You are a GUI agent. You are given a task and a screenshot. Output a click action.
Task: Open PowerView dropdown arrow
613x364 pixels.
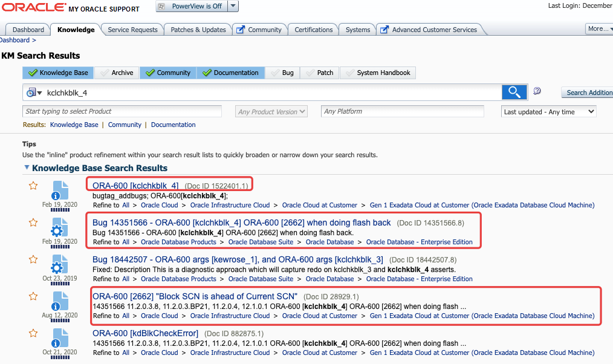233,6
